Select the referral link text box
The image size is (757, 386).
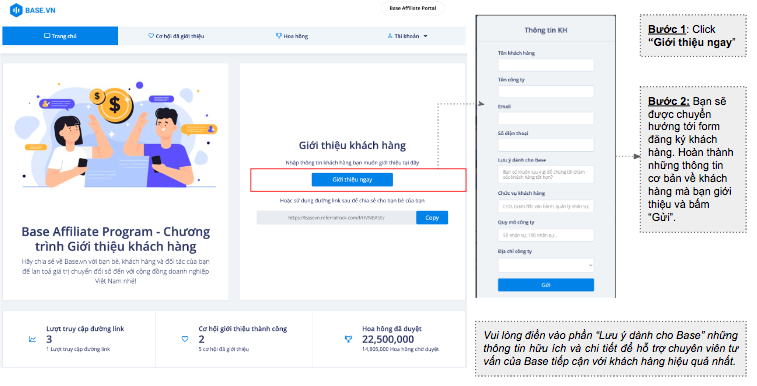(x=336, y=218)
